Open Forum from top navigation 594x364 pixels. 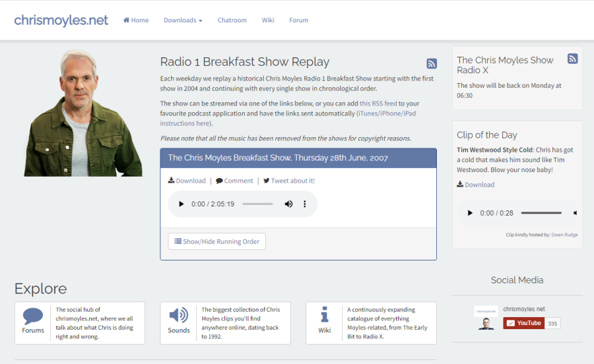[x=298, y=20]
